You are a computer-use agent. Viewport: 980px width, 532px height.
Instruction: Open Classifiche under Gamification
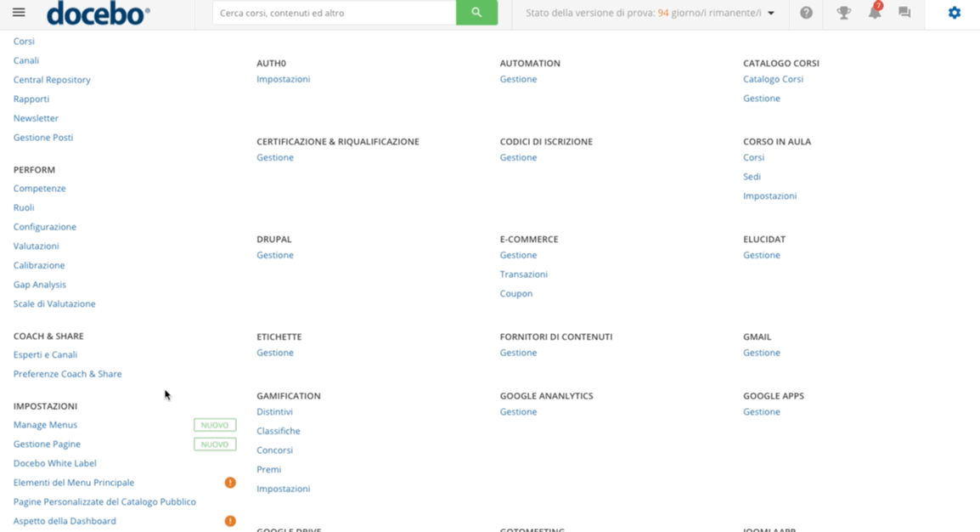click(279, 432)
